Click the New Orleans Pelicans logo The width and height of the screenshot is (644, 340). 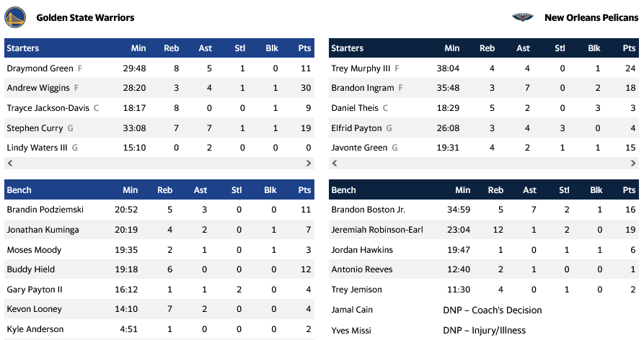522,17
